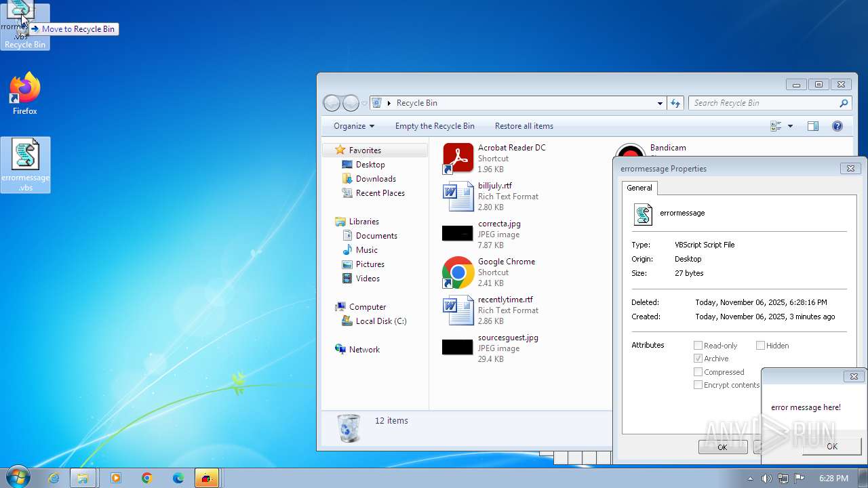Select the billjuly.rtf document icon
The image size is (868, 488).
[458, 197]
